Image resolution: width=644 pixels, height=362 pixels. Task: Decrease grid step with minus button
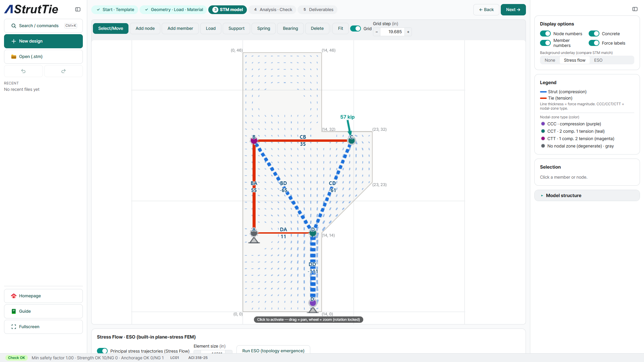[377, 32]
